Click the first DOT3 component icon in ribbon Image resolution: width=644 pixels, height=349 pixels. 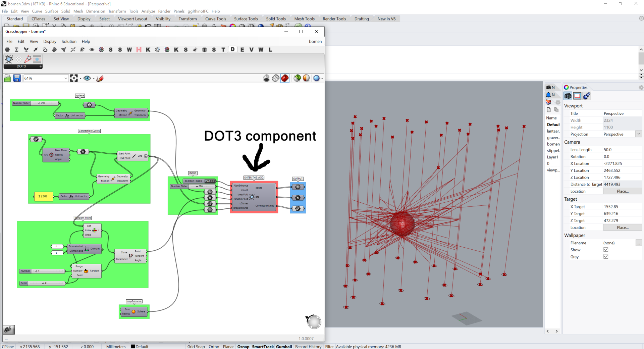tap(9, 59)
